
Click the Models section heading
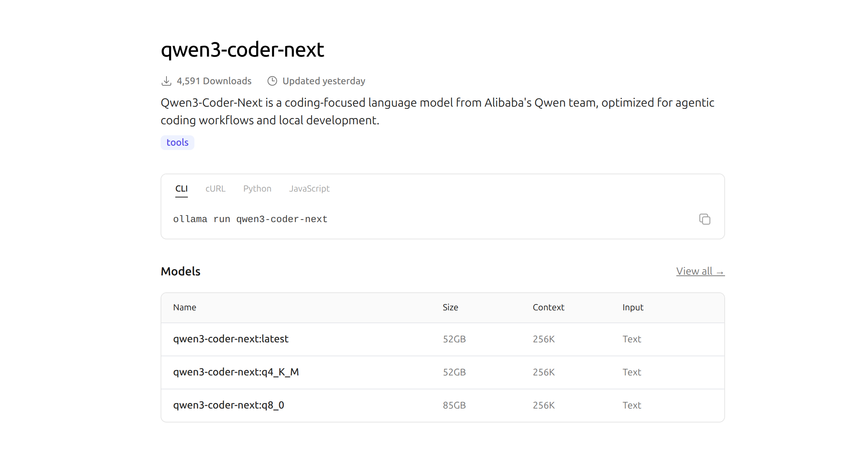pyautogui.click(x=180, y=271)
